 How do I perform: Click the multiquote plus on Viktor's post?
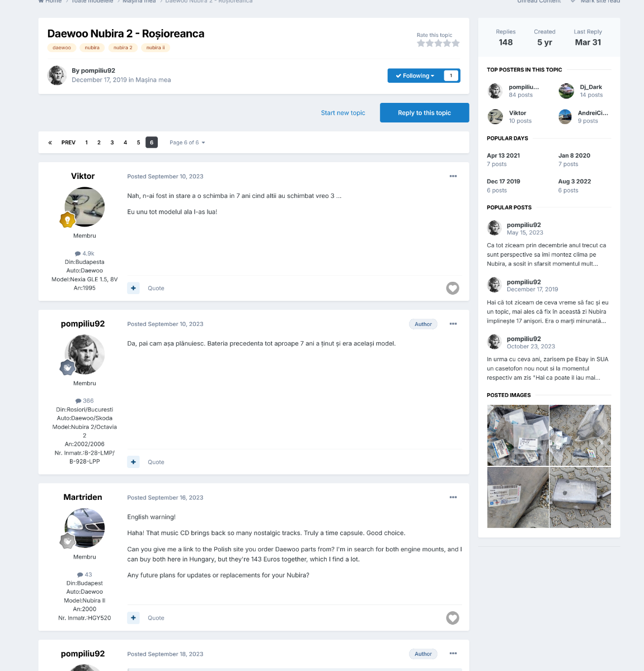[133, 288]
